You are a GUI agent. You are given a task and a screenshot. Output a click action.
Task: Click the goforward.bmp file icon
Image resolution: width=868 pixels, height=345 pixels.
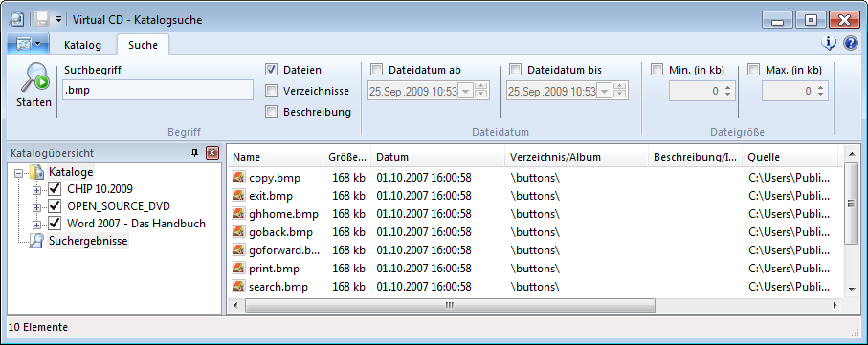coord(238,250)
